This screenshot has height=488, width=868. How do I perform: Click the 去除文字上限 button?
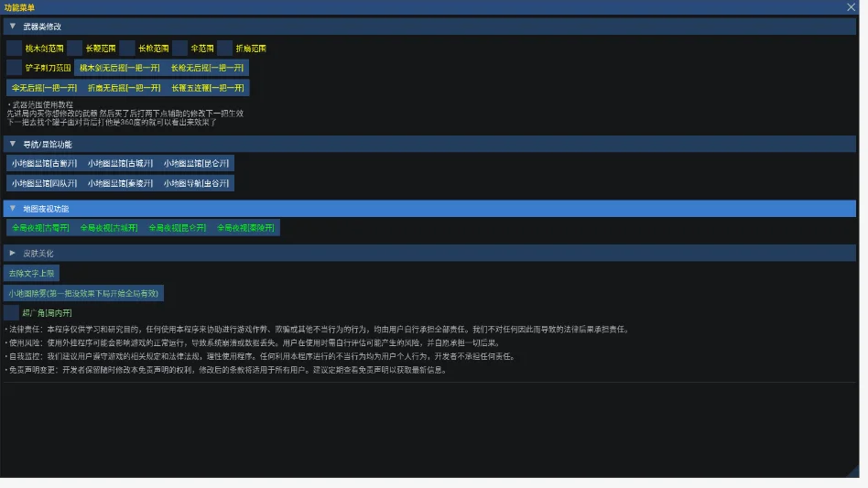click(31, 273)
